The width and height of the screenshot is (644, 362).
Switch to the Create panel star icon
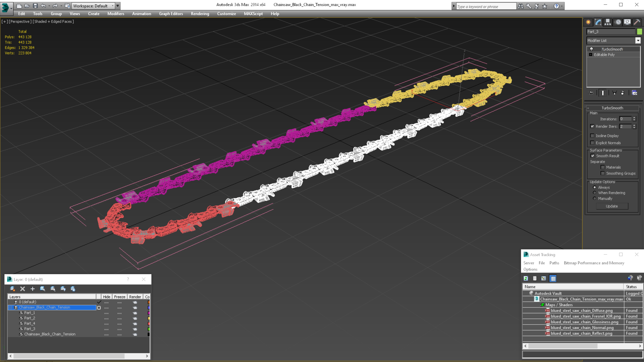coord(588,22)
